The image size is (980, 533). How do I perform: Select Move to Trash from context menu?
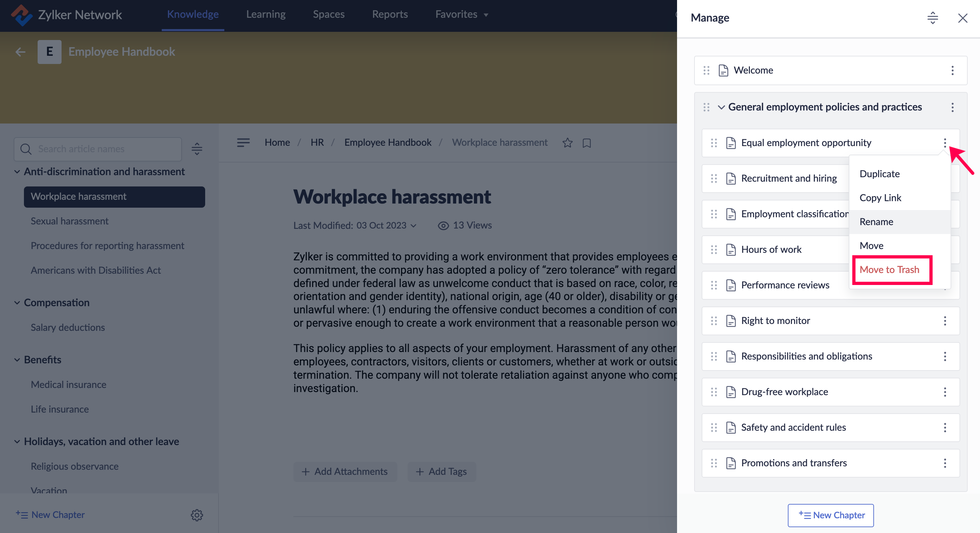tap(889, 270)
